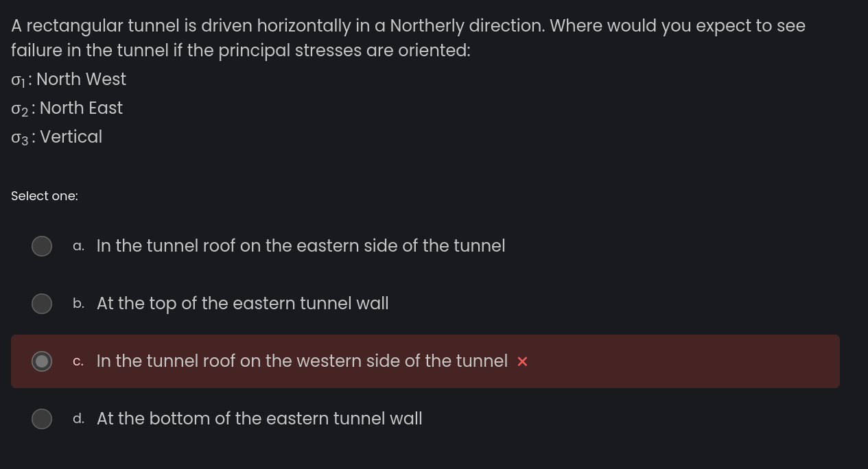Select radio button for option d
The image size is (868, 469).
(x=42, y=418)
